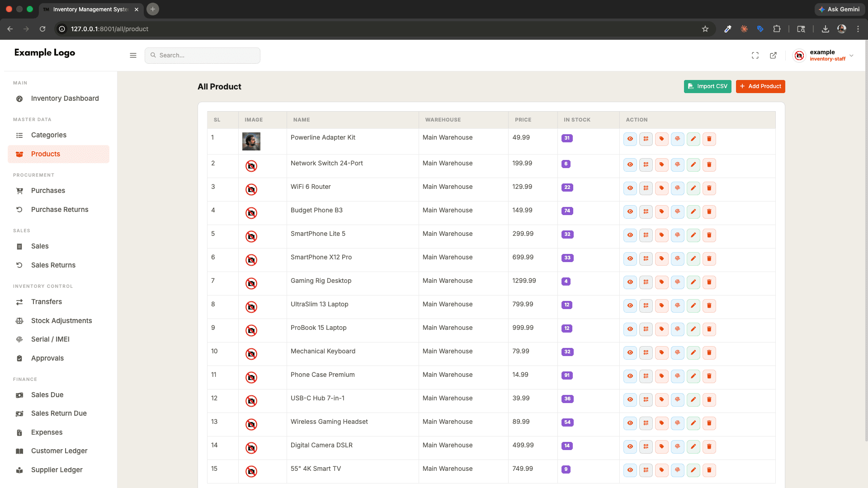
Task: Delete the 55" 4K Smart TV product
Action: point(709,470)
